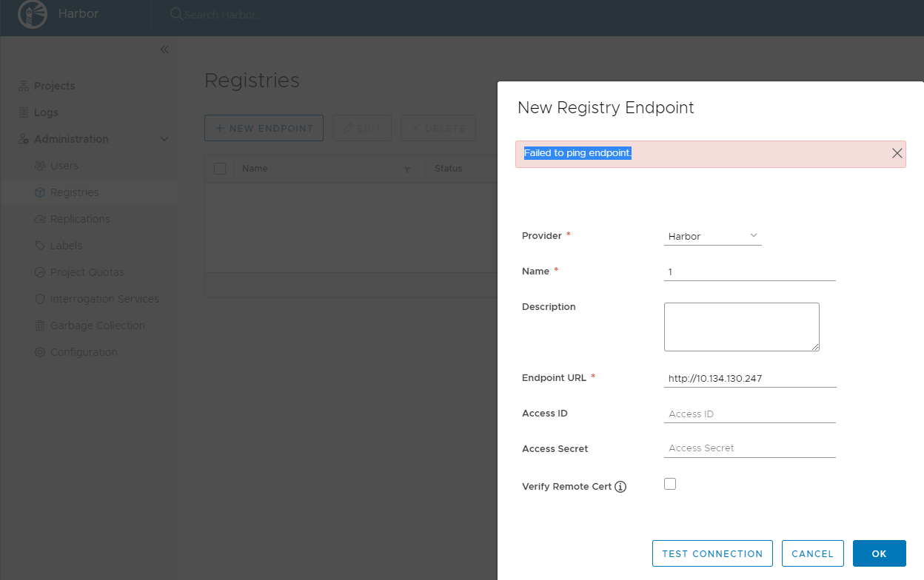924x580 pixels.
Task: Open the Configuration page
Action: pos(41,352)
